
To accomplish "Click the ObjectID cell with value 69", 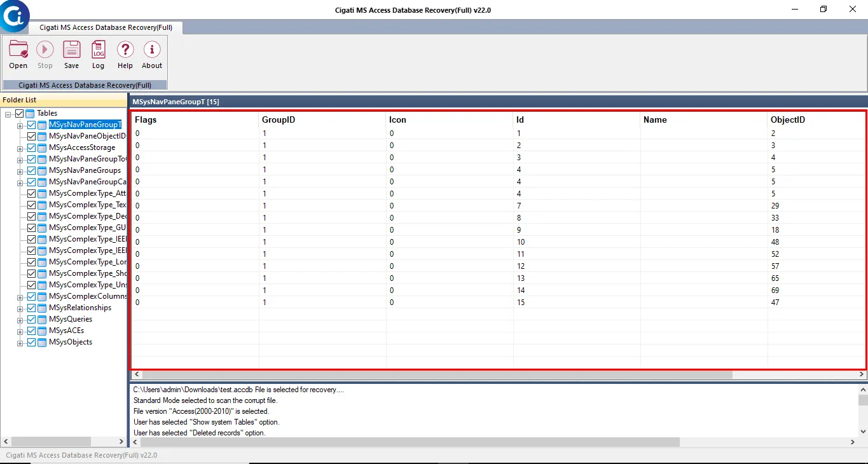I will click(816, 290).
